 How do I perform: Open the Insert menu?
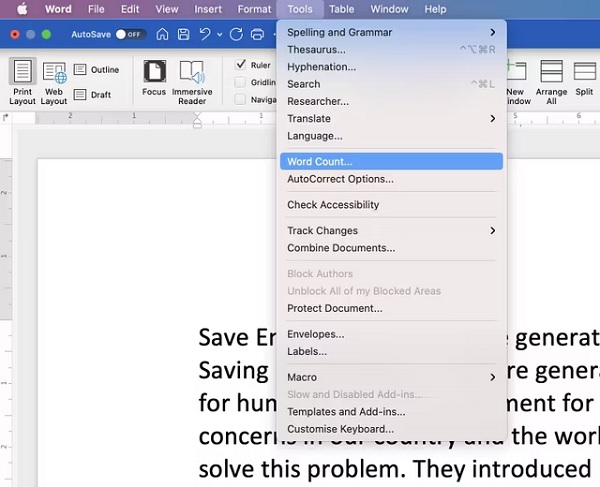pos(208,9)
